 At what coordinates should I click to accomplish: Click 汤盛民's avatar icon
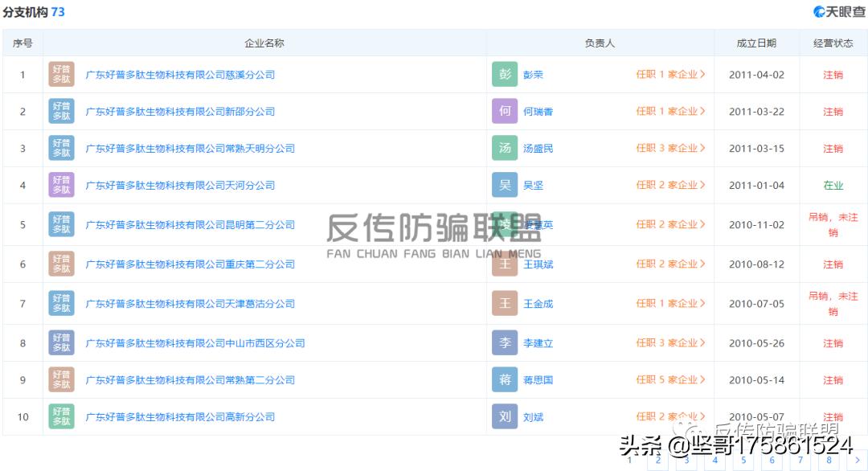pos(504,148)
